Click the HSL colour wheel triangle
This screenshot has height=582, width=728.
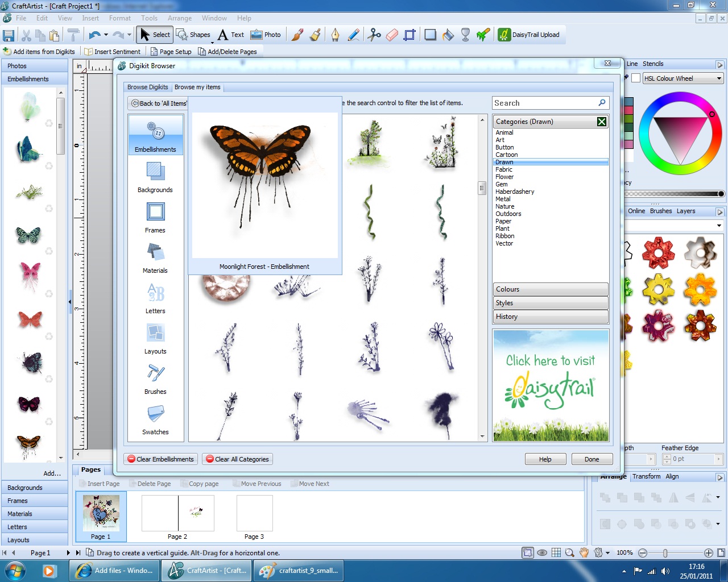[x=680, y=136]
